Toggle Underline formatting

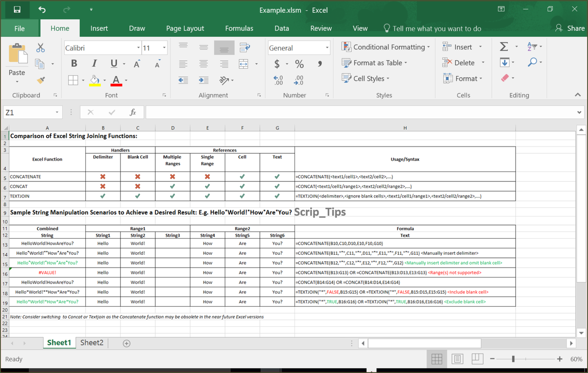tap(113, 64)
